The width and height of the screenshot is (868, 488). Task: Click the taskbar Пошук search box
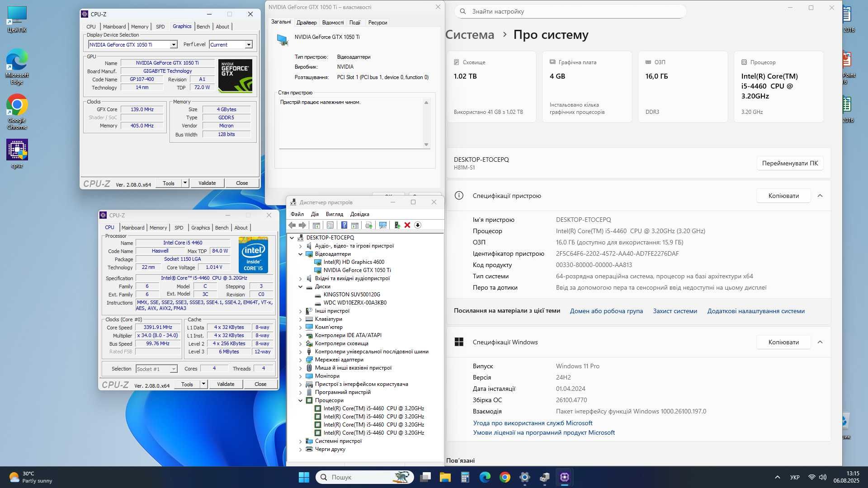(364, 477)
